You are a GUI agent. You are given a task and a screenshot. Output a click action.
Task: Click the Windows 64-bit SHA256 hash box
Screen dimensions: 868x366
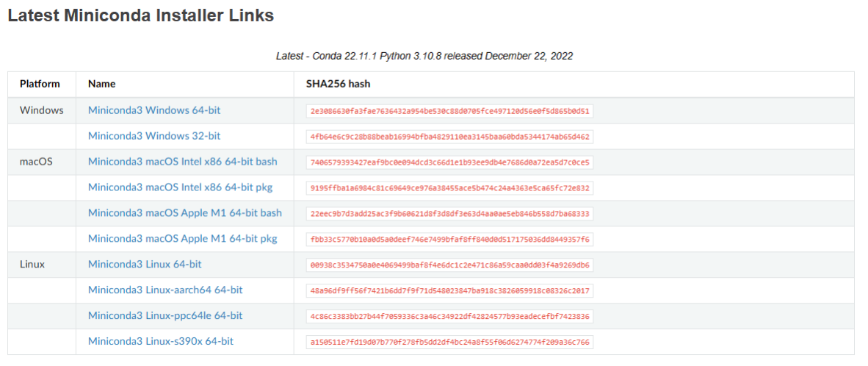(x=450, y=111)
